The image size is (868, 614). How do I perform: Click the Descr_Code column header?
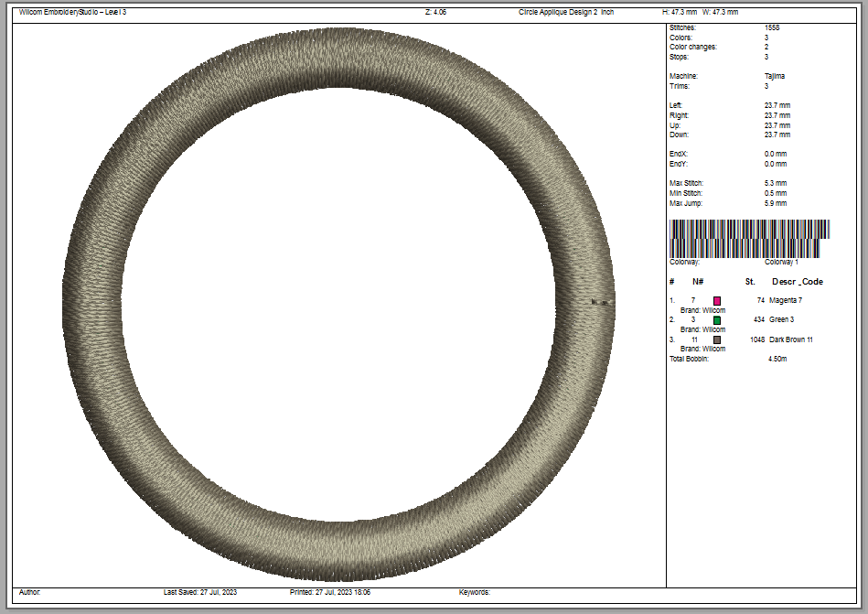pos(798,281)
